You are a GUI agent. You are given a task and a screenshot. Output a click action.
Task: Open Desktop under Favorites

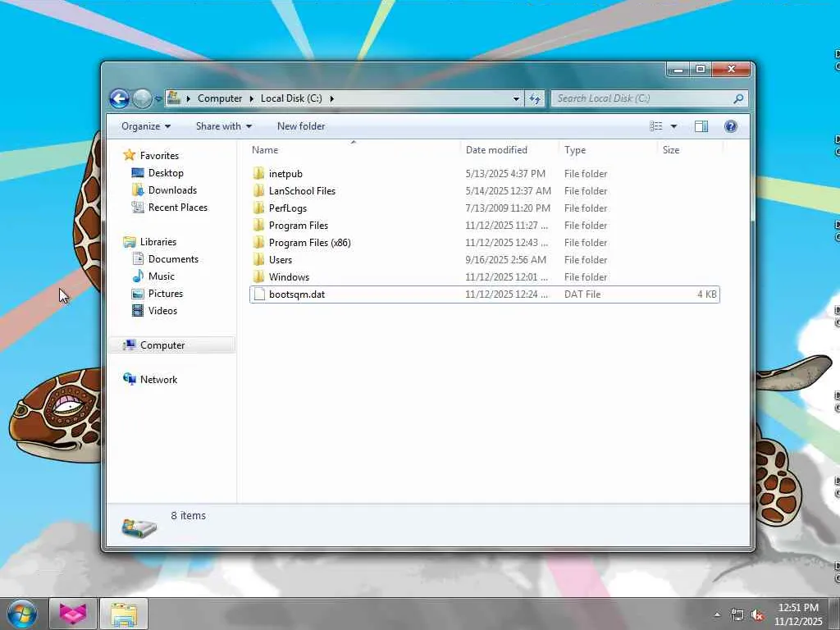pyautogui.click(x=166, y=173)
